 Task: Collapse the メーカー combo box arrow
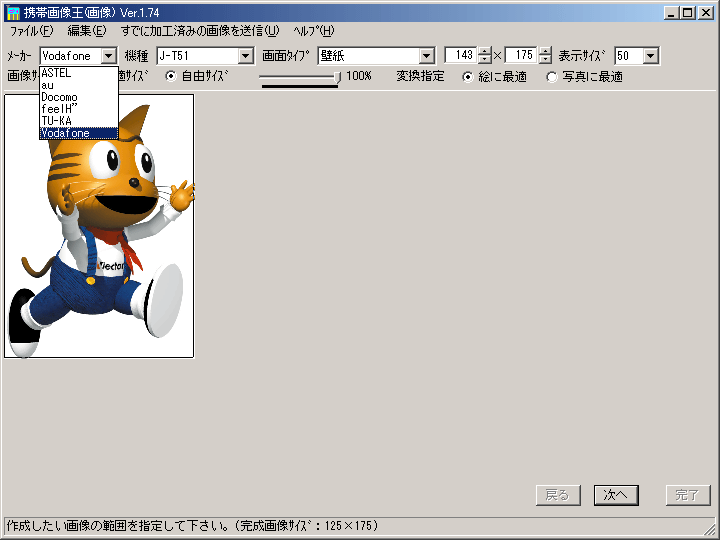click(109, 56)
